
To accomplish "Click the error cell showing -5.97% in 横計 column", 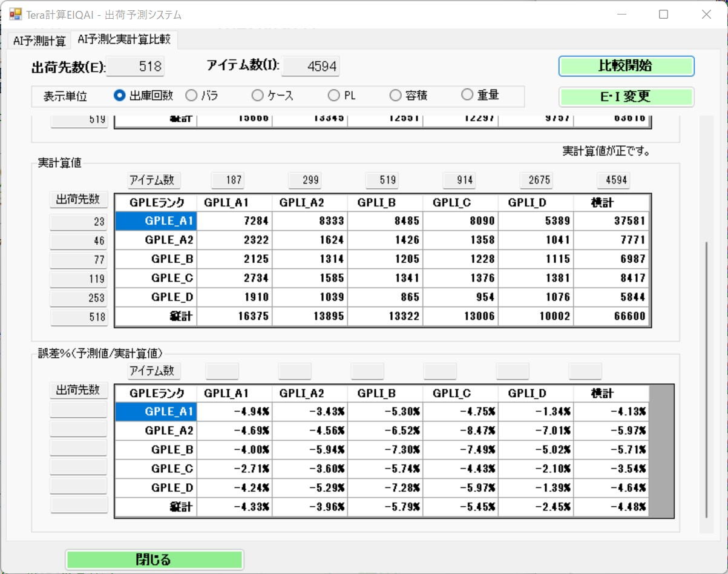I will 611,431.
